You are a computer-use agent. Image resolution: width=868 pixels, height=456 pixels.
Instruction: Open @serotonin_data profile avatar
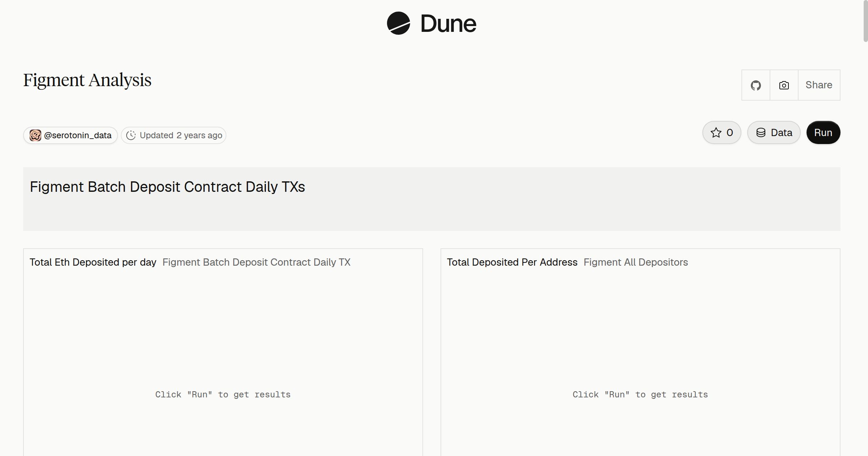35,135
